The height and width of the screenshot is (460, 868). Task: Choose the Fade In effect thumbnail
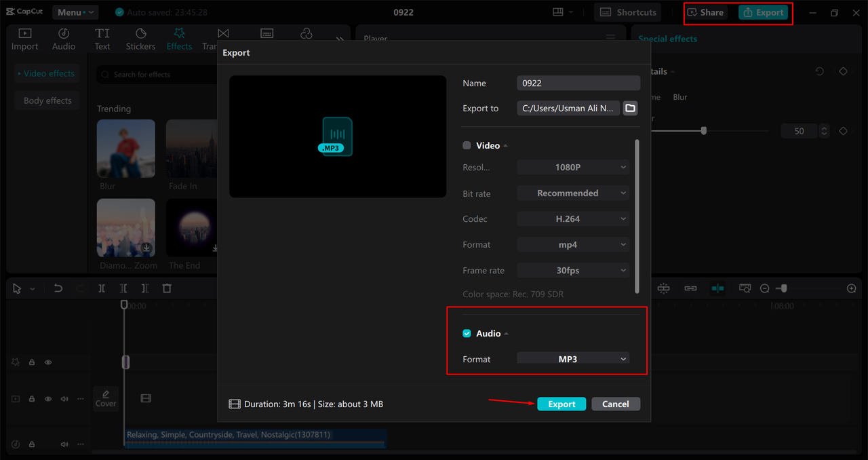[191, 149]
